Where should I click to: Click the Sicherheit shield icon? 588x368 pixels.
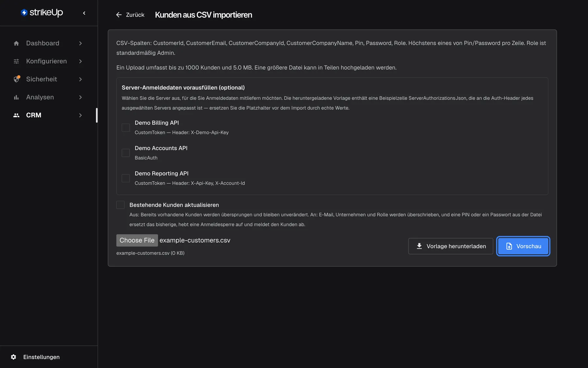(16, 79)
